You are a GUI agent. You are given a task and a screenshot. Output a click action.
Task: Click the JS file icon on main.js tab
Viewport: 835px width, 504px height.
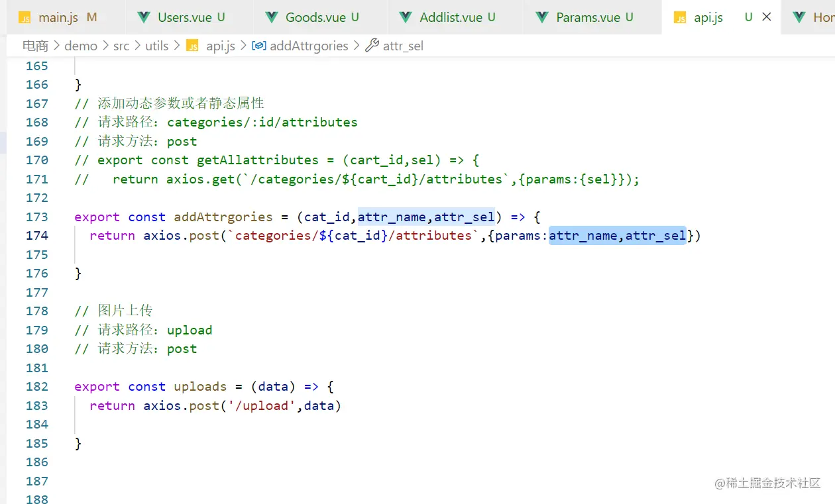(x=25, y=18)
